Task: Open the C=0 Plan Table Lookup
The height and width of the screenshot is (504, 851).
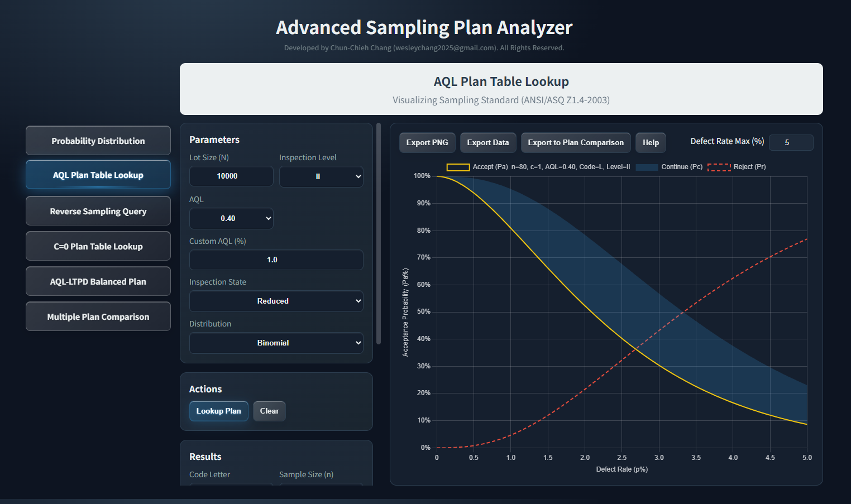Action: coord(98,246)
